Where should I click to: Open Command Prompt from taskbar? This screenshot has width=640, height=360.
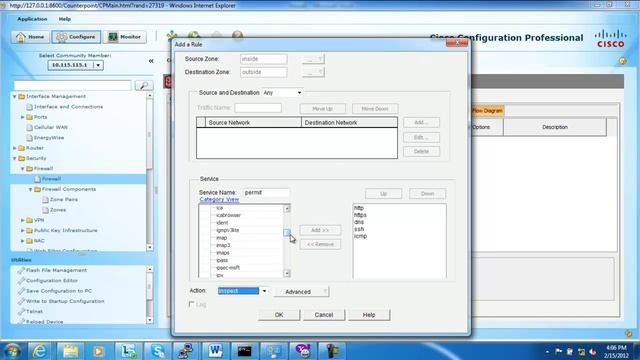(x=244, y=351)
